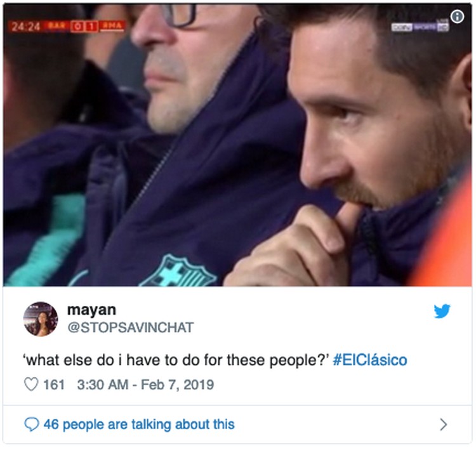
Task: Click the 24:24 match clock overlay
Action: tap(25, 27)
